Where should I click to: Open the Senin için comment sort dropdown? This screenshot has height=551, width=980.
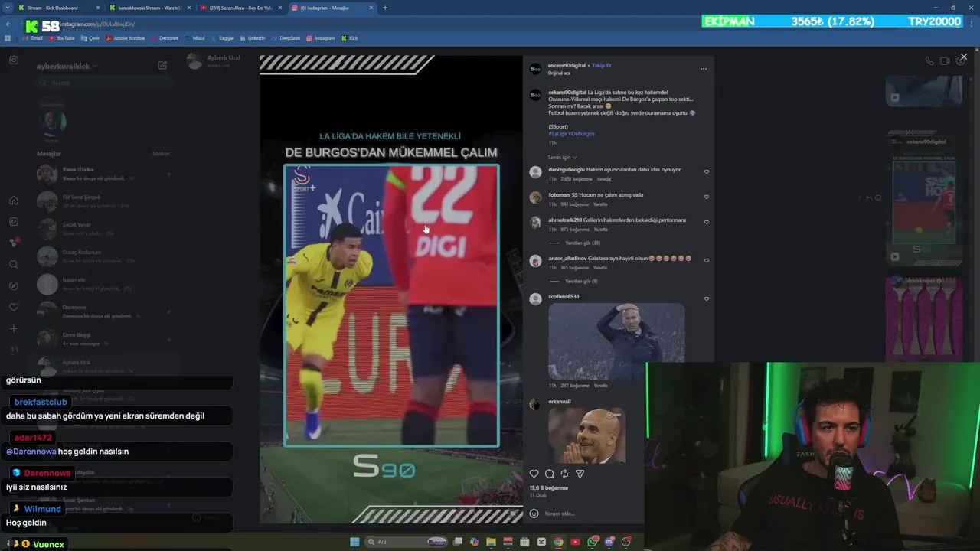(x=562, y=157)
